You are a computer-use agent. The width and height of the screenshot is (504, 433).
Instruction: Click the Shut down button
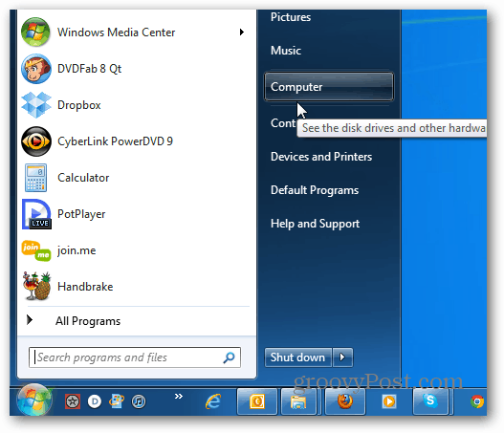coord(298,357)
